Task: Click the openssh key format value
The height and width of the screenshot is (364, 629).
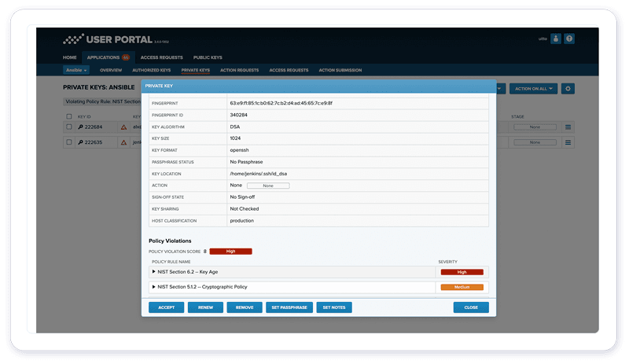Action: [x=240, y=150]
